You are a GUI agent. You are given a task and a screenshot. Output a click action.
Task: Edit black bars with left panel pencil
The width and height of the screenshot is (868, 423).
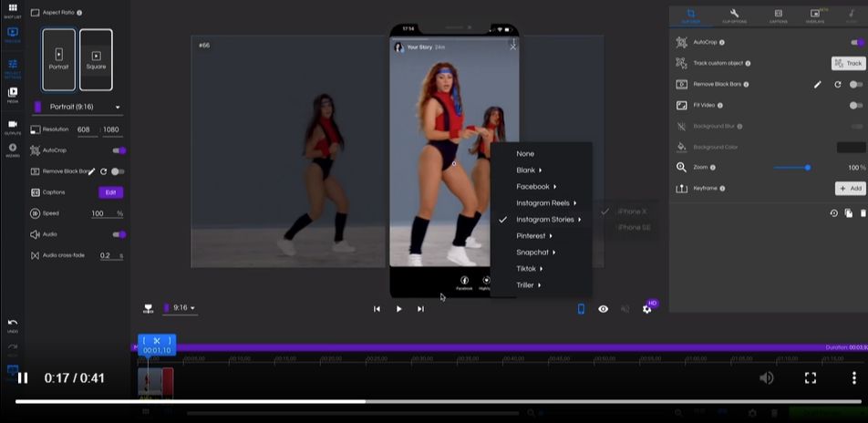[x=92, y=171]
